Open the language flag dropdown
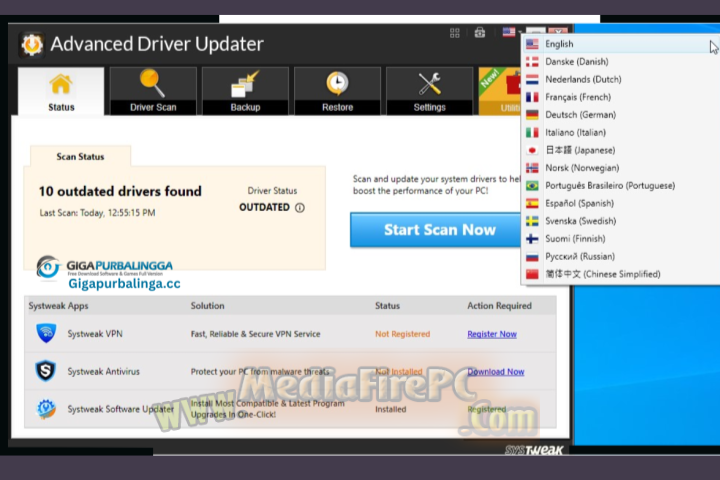Image resolution: width=720 pixels, height=480 pixels. pyautogui.click(x=512, y=32)
